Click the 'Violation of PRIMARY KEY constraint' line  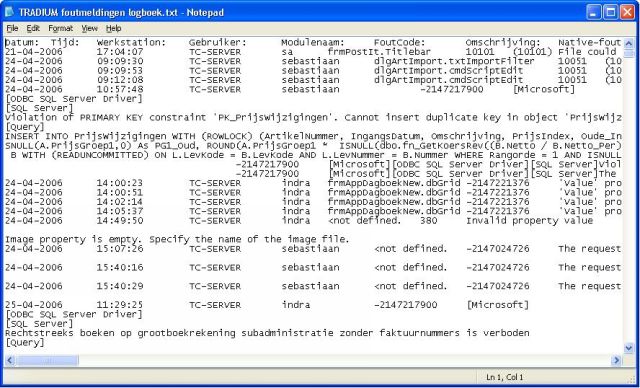tap(313, 118)
